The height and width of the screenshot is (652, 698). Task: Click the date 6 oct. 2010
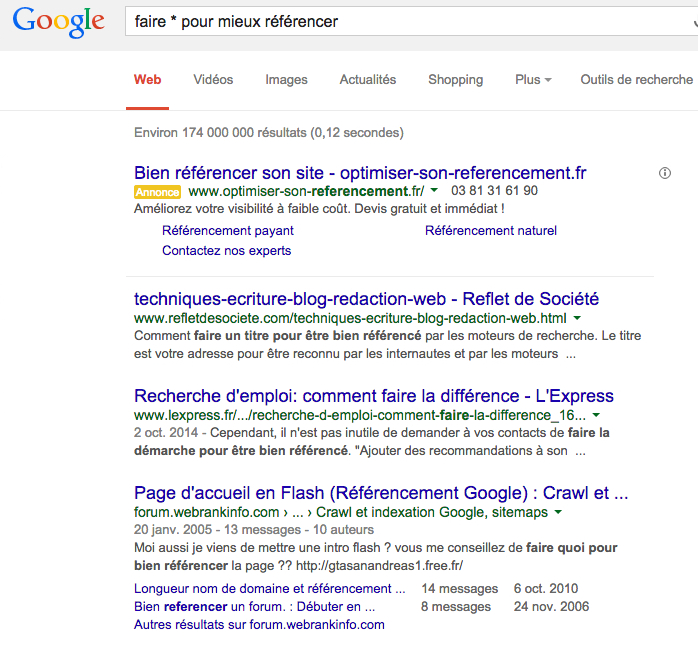546,588
